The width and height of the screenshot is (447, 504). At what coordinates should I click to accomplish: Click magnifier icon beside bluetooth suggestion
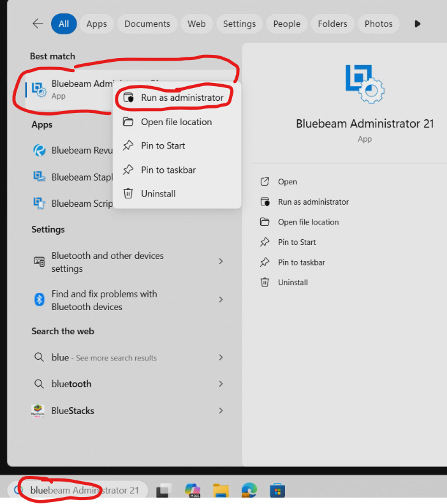pyautogui.click(x=39, y=384)
